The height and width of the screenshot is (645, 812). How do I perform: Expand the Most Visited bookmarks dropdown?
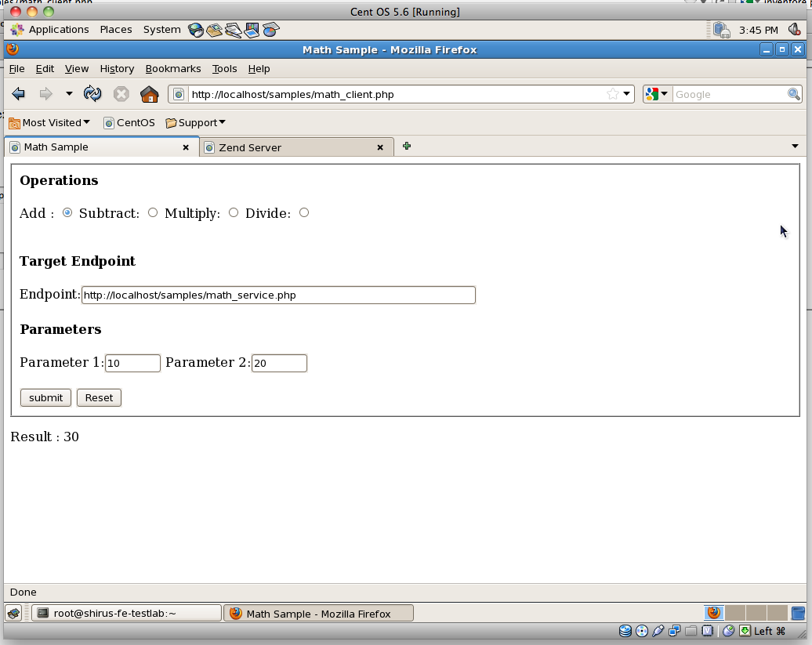click(86, 122)
